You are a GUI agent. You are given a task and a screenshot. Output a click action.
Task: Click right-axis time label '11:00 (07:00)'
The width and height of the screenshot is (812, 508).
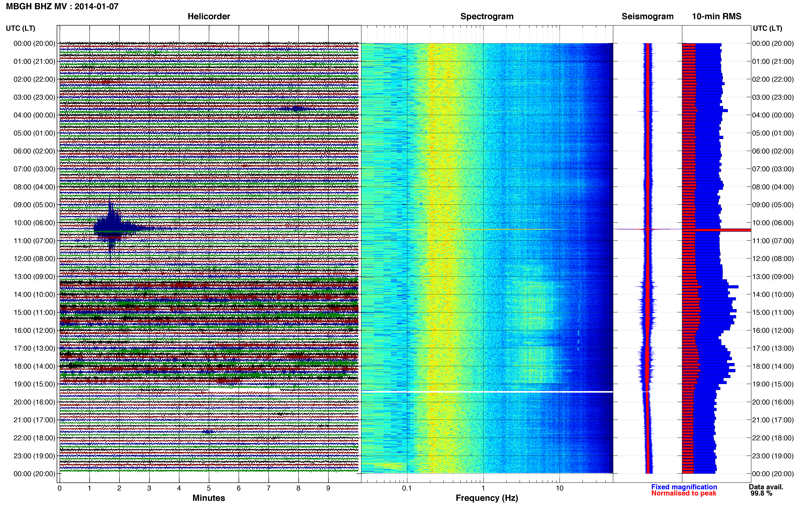tap(773, 241)
